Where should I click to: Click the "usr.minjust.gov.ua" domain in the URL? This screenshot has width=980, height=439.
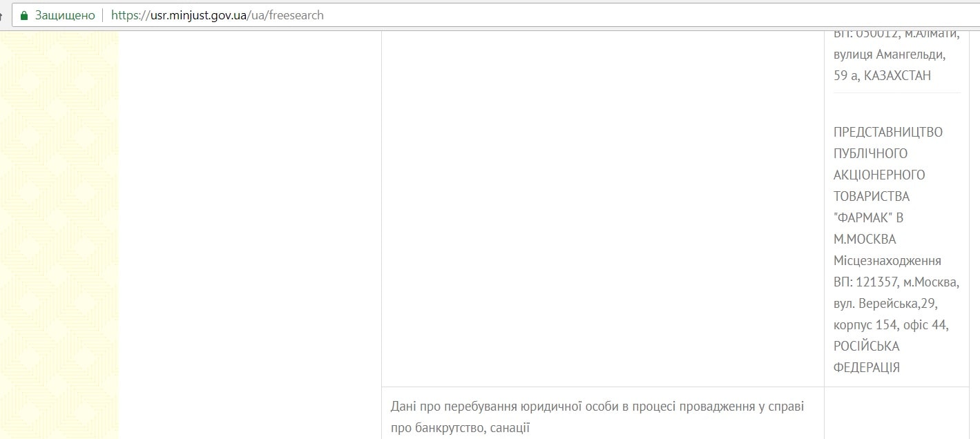[x=198, y=15]
